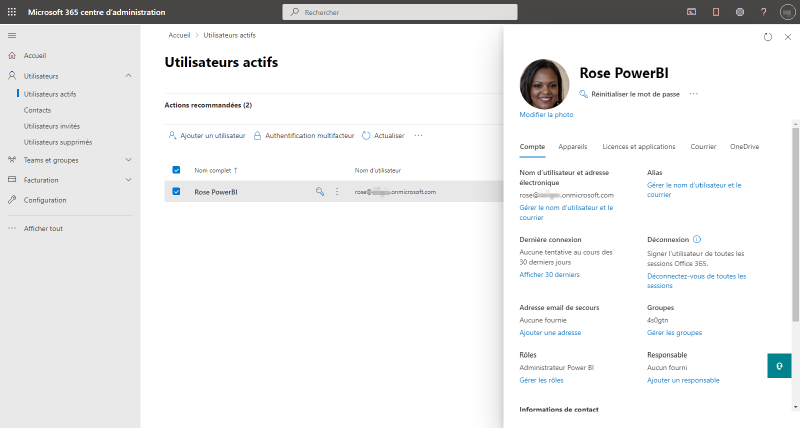Click Rose PowerBI profile photo
This screenshot has height=428, width=800.
(544, 84)
